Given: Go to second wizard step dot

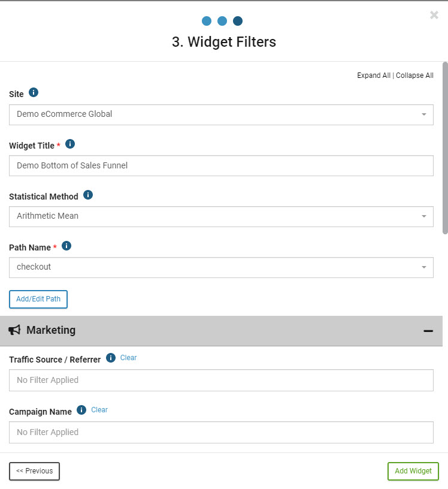Looking at the screenshot, I should click(222, 21).
